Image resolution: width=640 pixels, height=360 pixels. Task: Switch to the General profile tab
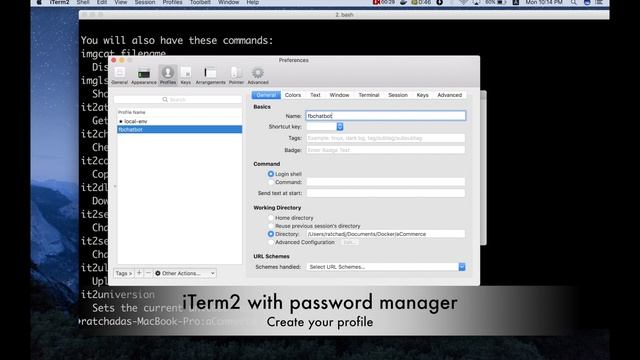pos(266,95)
